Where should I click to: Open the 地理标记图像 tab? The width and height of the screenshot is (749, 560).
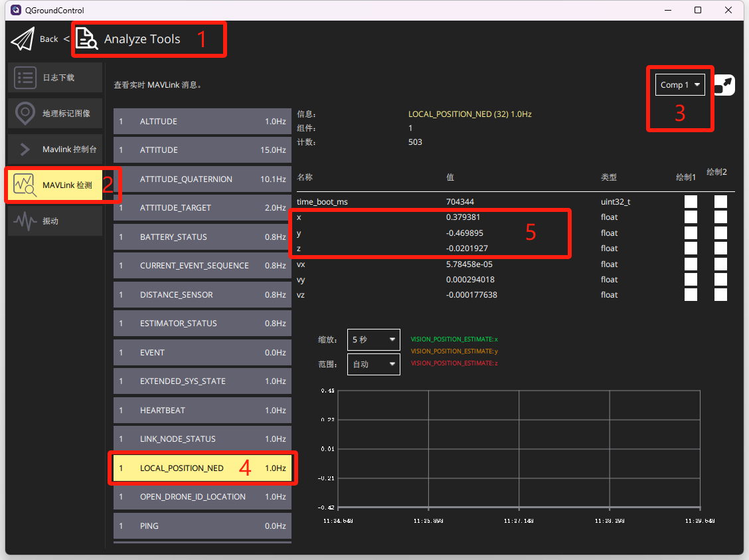coord(55,113)
